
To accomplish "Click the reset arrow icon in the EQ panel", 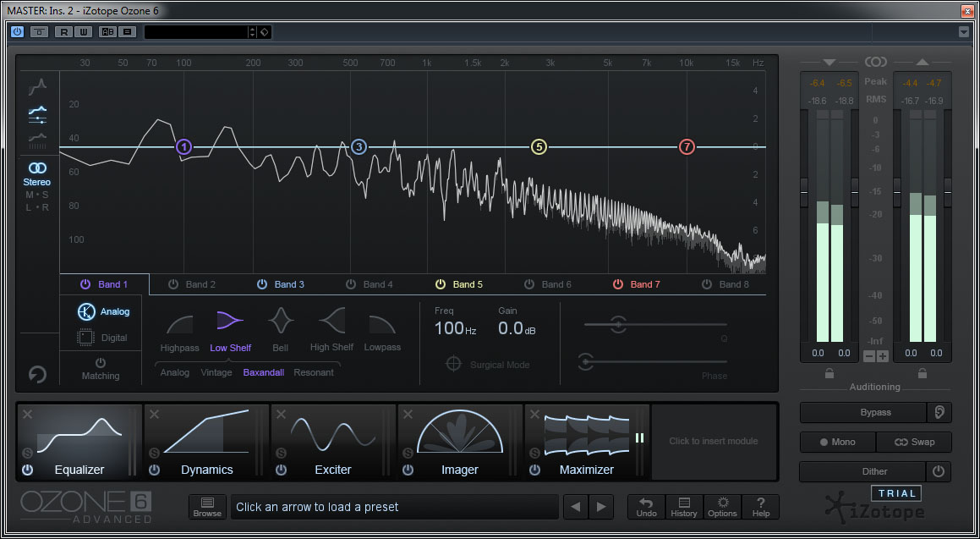I will [x=36, y=374].
